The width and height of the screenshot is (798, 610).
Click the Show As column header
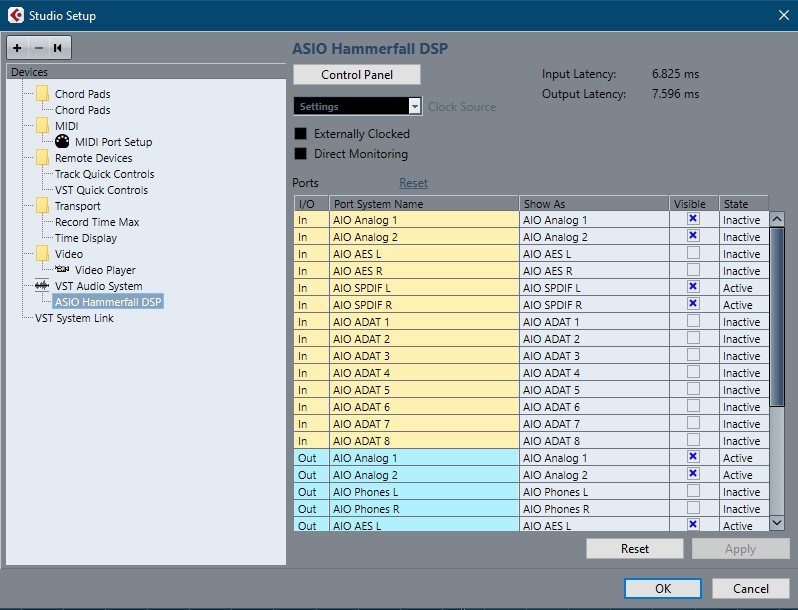[x=594, y=204]
